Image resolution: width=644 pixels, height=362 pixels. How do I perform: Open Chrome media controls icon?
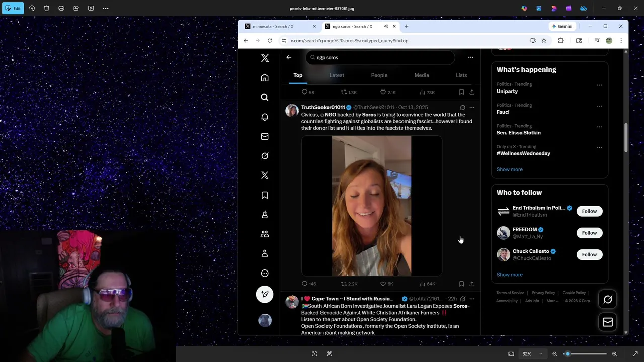click(597, 41)
